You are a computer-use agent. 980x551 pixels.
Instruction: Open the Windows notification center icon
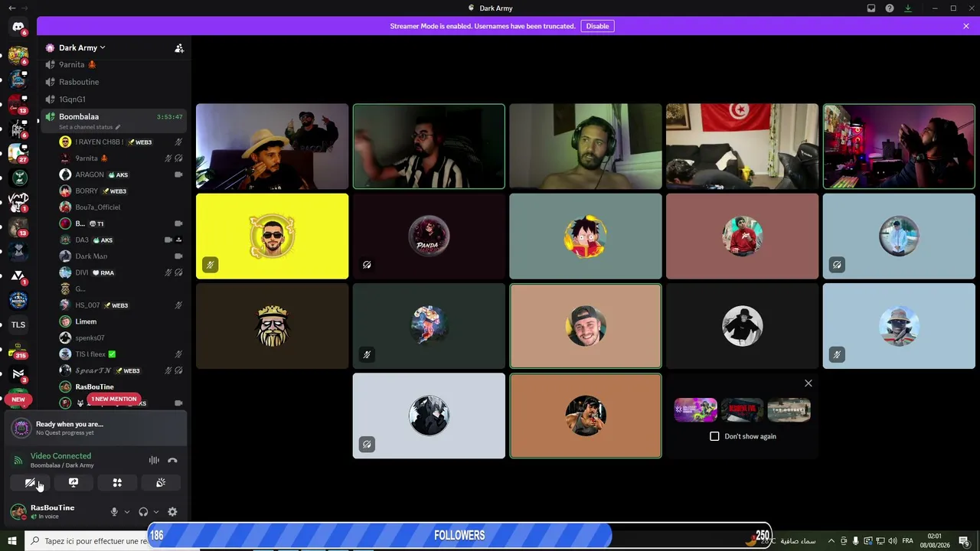964,541
